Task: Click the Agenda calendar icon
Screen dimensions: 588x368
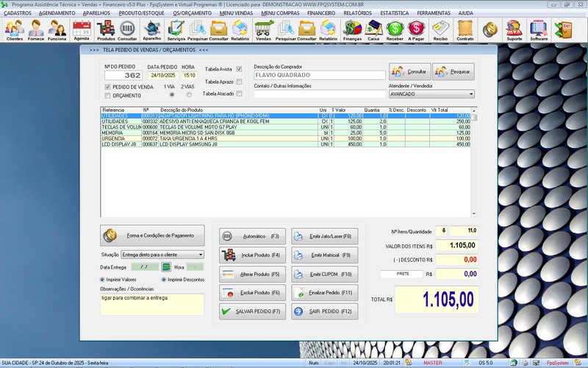Action: (x=81, y=29)
